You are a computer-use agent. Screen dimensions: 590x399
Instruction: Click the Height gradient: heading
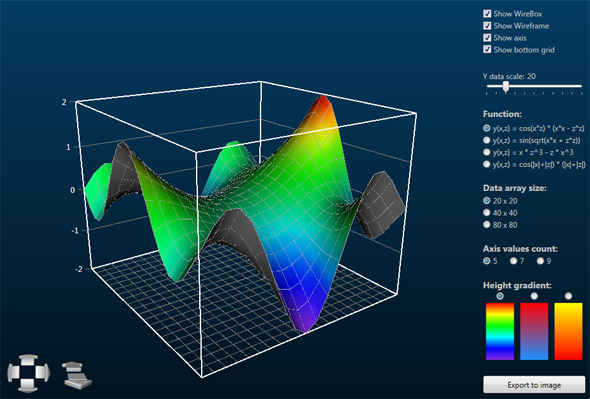point(517,285)
